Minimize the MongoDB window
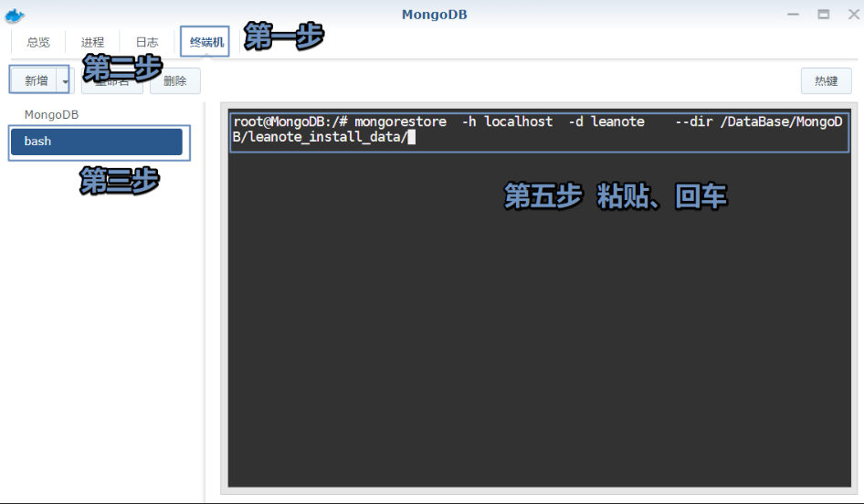Viewport: 864px width, 504px height. 793,15
